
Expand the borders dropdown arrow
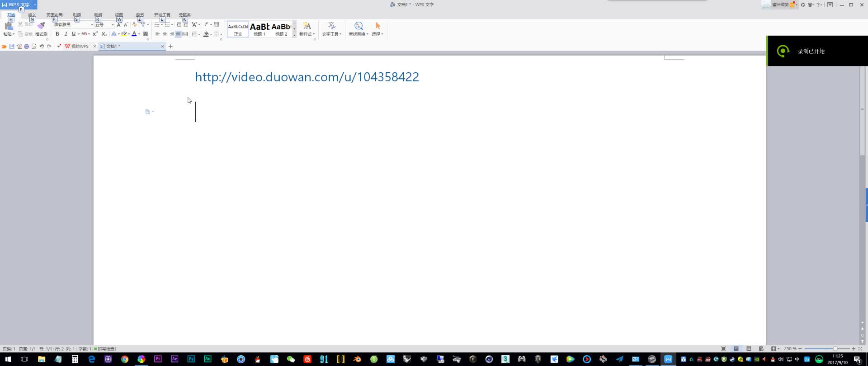tap(221, 34)
